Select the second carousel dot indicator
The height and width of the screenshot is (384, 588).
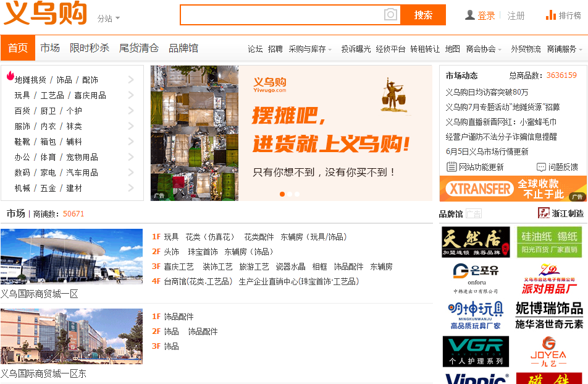290,194
